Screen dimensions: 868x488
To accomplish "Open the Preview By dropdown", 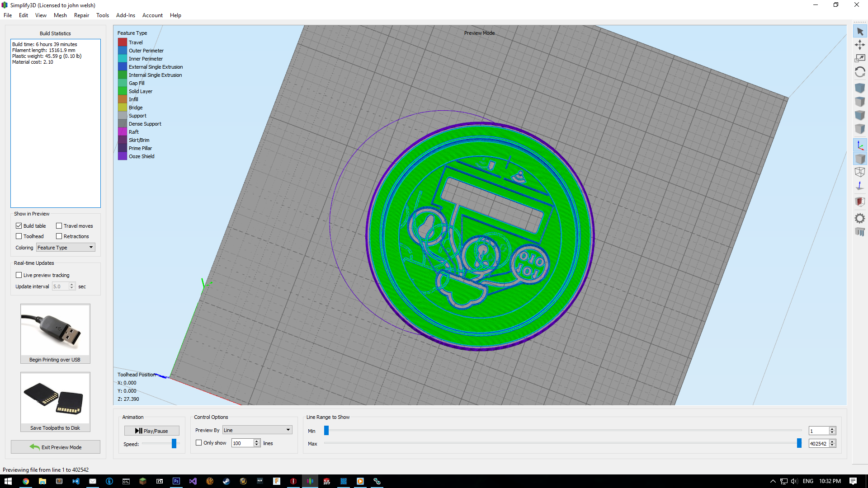I will coord(257,430).
